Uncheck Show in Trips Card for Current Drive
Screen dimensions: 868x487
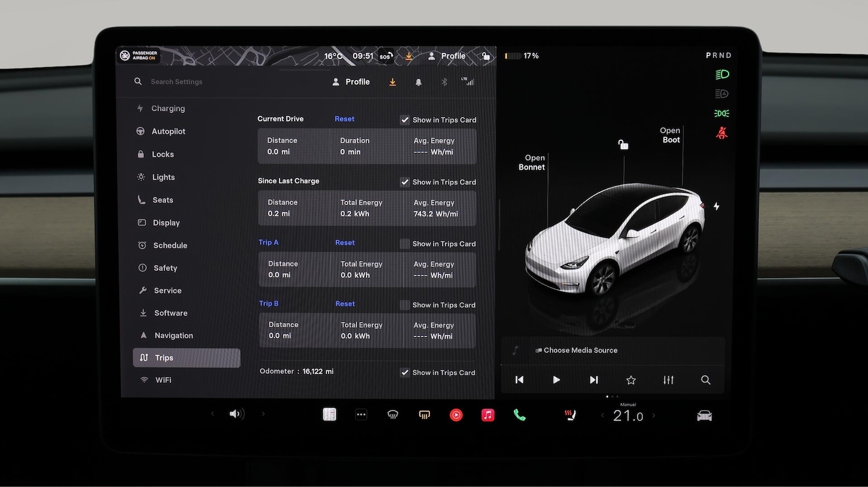pyautogui.click(x=405, y=120)
